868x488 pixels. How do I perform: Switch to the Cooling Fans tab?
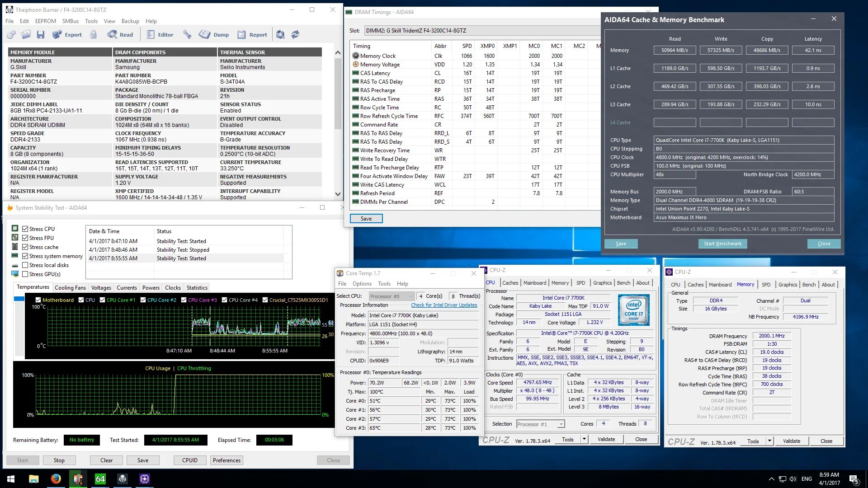70,288
